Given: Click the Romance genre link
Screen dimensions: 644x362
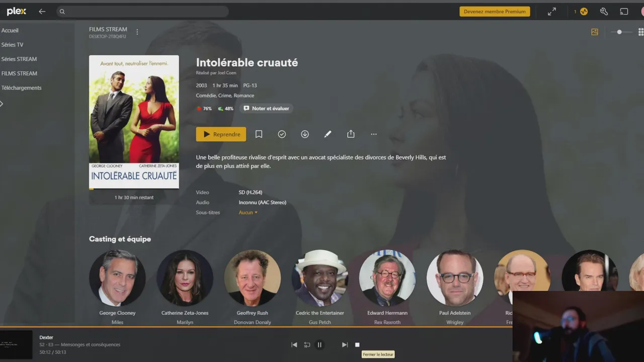Looking at the screenshot, I should [x=244, y=96].
